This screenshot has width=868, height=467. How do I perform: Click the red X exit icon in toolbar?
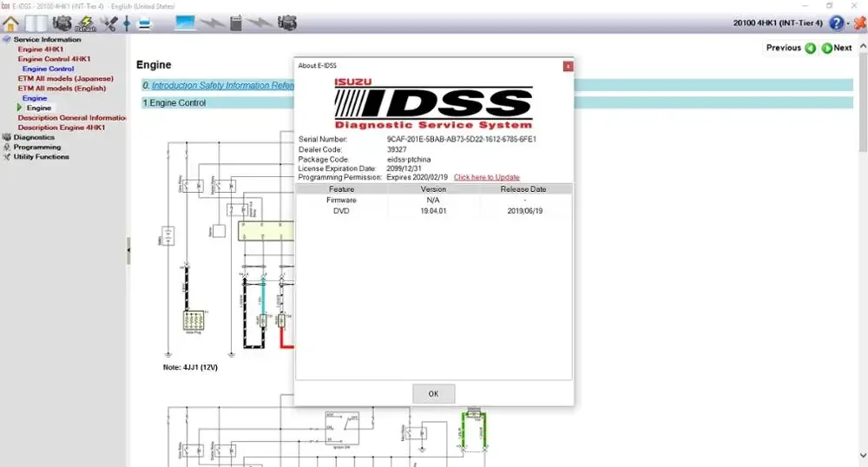860,23
